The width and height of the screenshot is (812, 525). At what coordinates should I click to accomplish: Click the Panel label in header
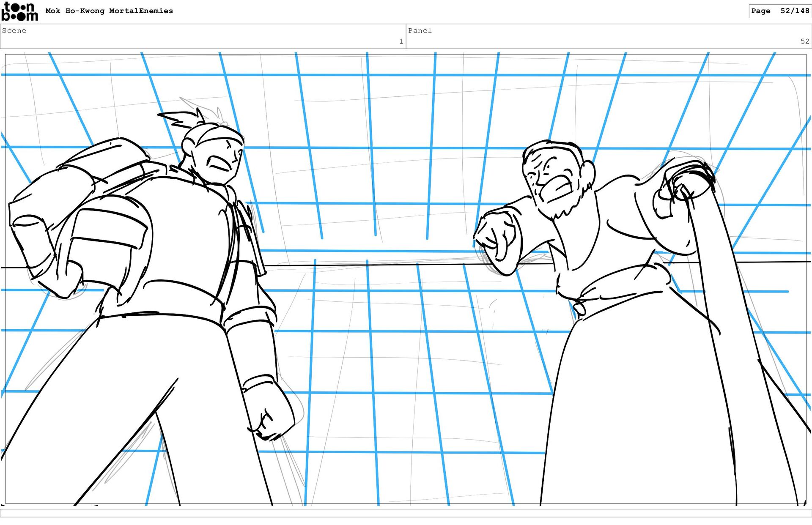(420, 30)
